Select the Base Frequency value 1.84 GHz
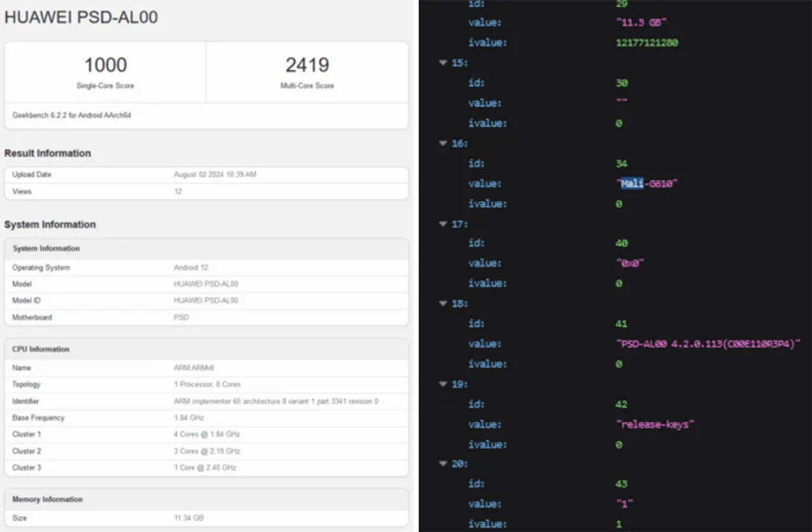Image resolution: width=812 pixels, height=532 pixels. [188, 418]
